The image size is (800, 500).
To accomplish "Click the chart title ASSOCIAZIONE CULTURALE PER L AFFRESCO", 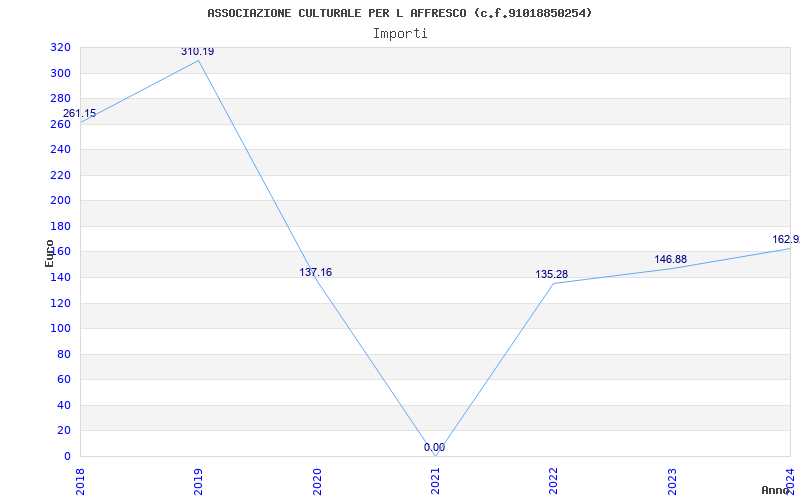I will tap(399, 13).
